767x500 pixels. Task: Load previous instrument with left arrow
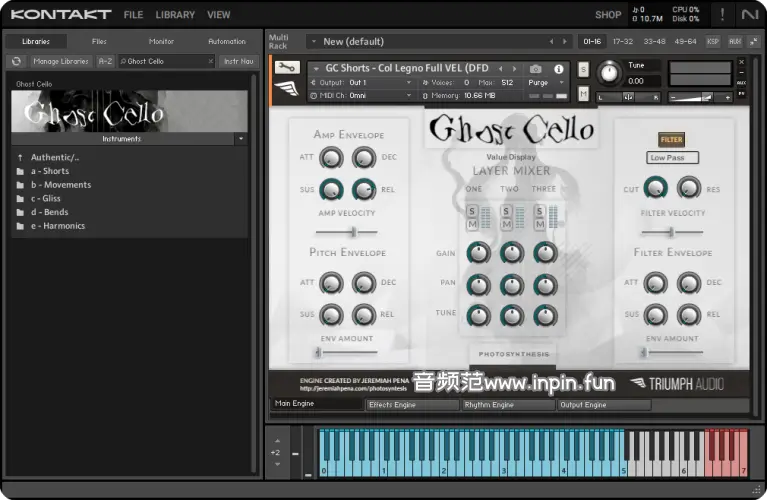[x=500, y=68]
